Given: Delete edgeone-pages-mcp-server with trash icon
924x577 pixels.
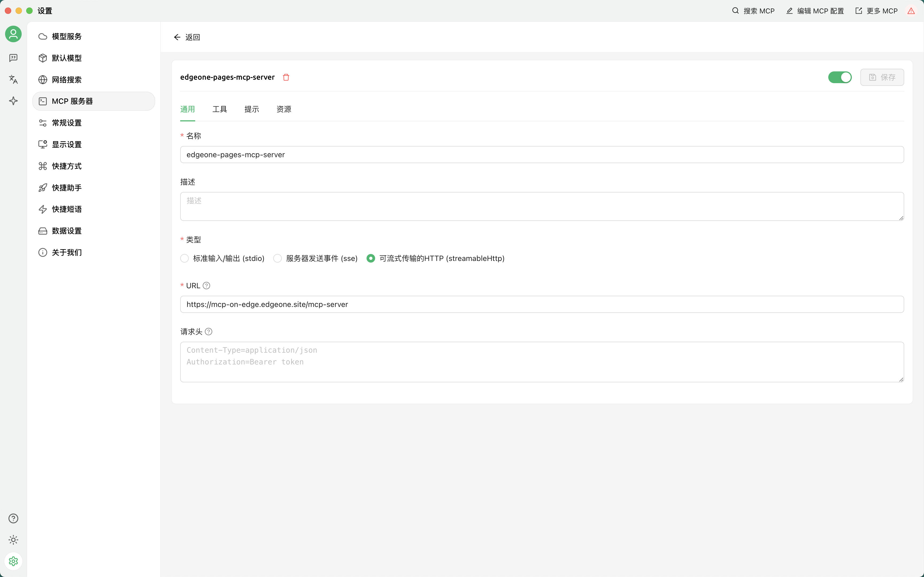Looking at the screenshot, I should point(286,77).
